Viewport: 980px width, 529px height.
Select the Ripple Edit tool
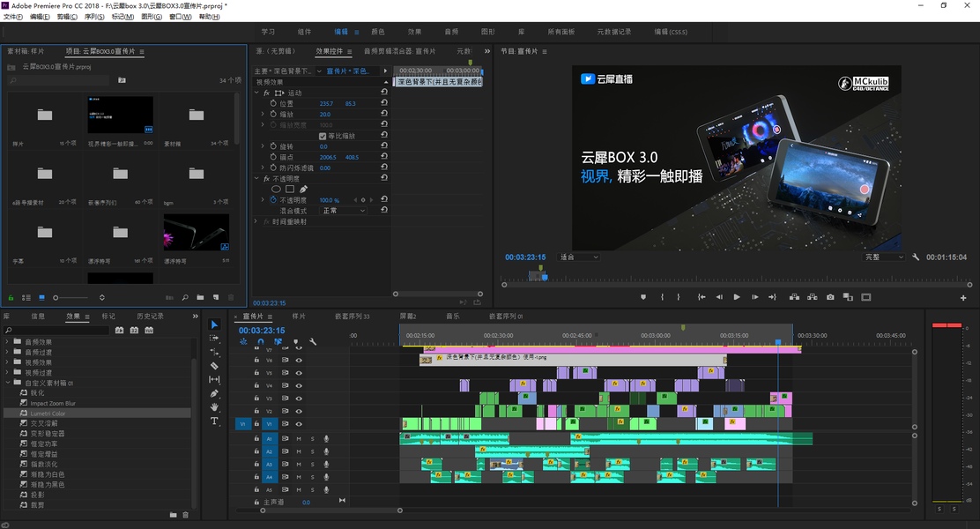[x=214, y=352]
